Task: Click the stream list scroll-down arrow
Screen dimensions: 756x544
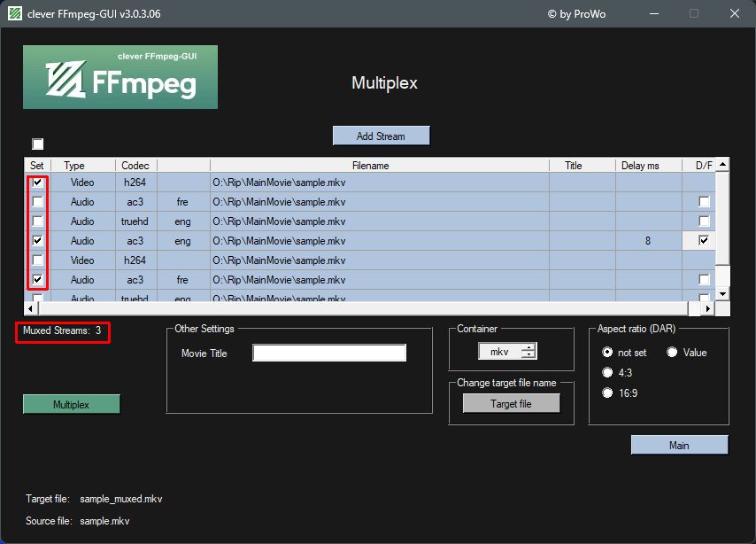Action: [x=722, y=294]
